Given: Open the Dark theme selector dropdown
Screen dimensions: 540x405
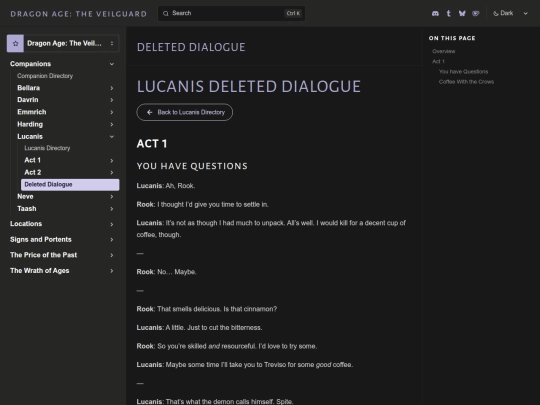Looking at the screenshot, I should (510, 13).
